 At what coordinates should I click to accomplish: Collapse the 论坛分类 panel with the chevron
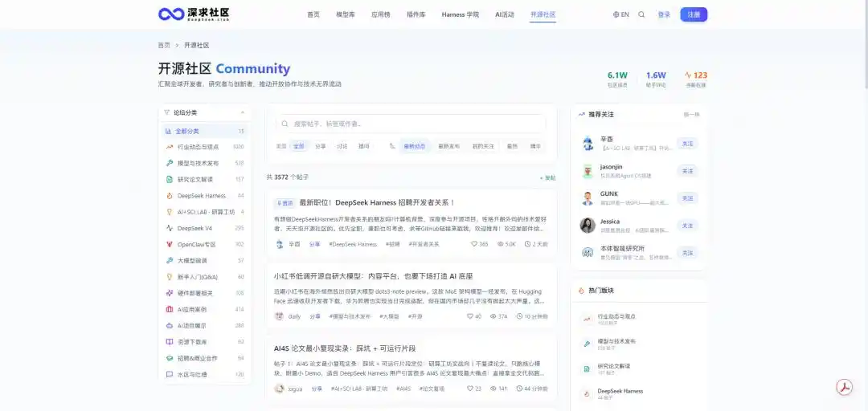(243, 113)
